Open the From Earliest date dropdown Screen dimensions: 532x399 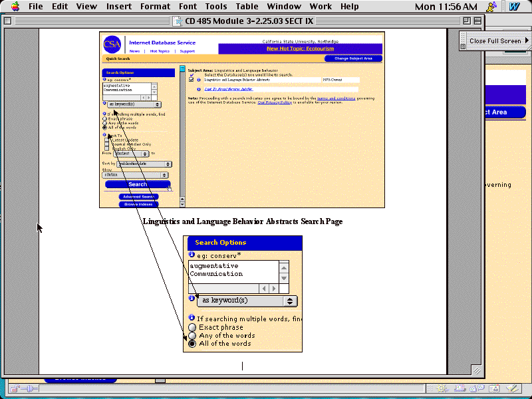click(131, 154)
